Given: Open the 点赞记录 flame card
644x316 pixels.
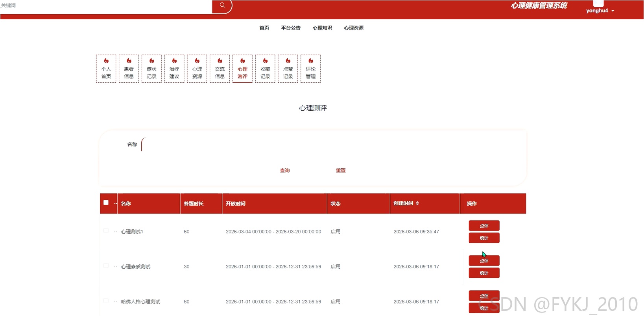Looking at the screenshot, I should (288, 69).
